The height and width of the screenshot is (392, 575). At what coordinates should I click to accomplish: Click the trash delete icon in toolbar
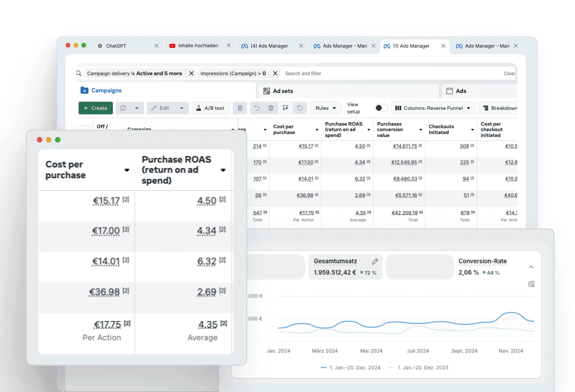tap(271, 108)
